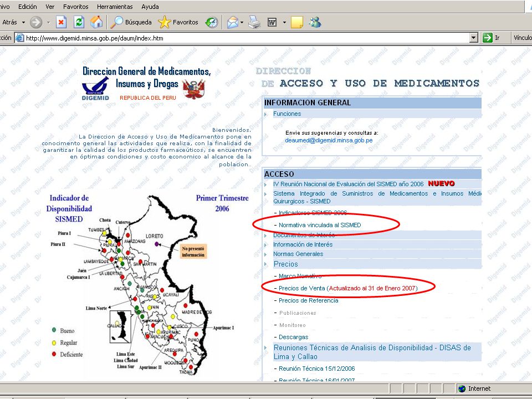The width and height of the screenshot is (532, 399).
Task: Open the History clock icon
Action: 211,22
